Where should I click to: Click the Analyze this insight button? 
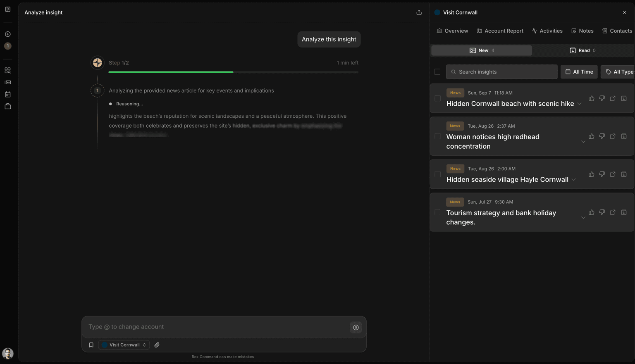[329, 39]
